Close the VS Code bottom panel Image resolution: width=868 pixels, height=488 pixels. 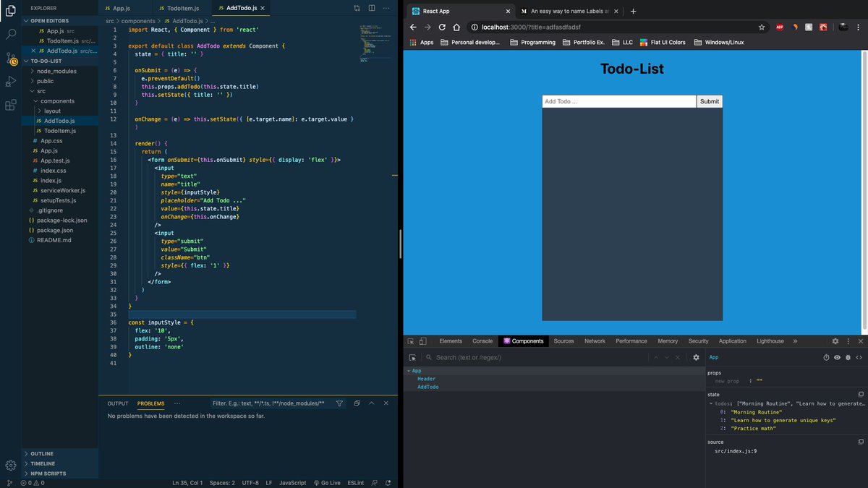pyautogui.click(x=387, y=403)
